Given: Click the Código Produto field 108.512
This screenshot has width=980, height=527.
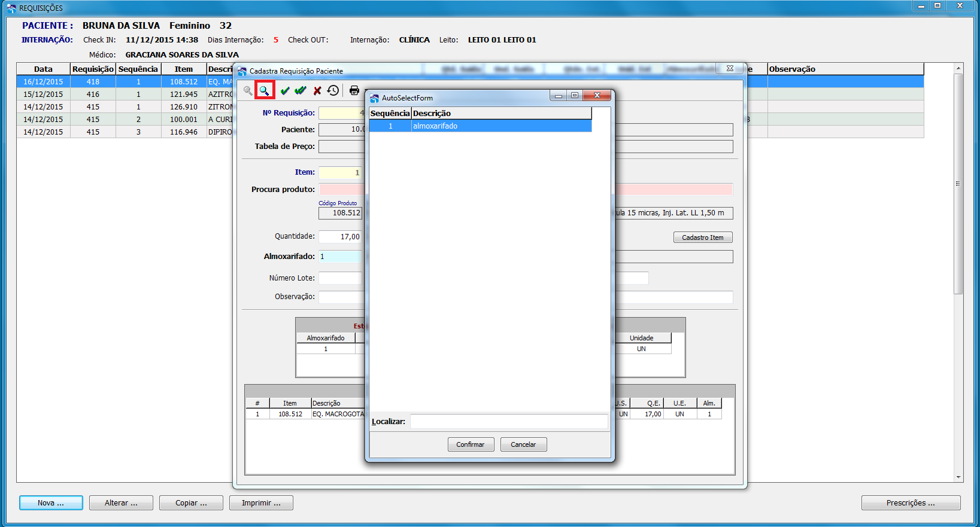Looking at the screenshot, I should click(340, 213).
